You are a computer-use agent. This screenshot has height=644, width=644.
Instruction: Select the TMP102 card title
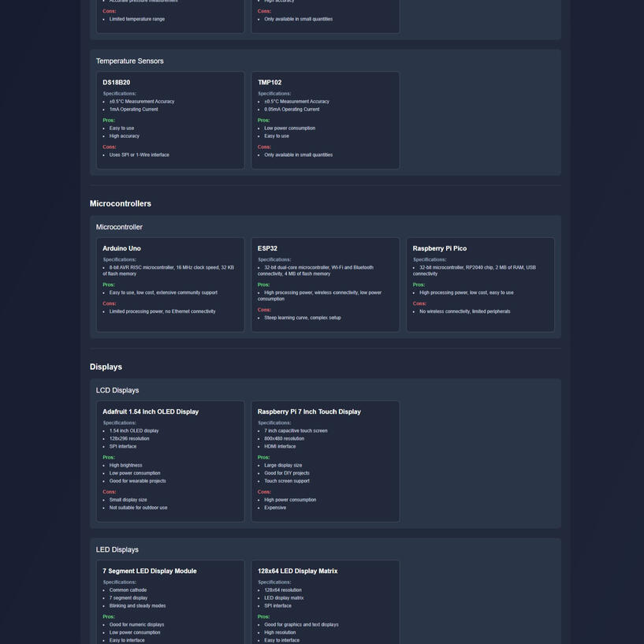(270, 82)
